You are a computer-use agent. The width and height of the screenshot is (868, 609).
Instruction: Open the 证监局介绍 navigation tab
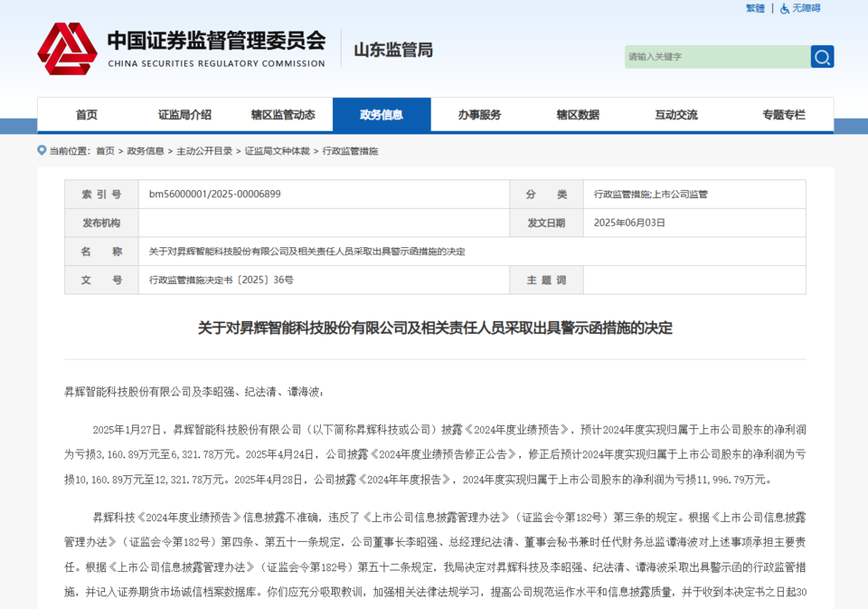(x=184, y=115)
